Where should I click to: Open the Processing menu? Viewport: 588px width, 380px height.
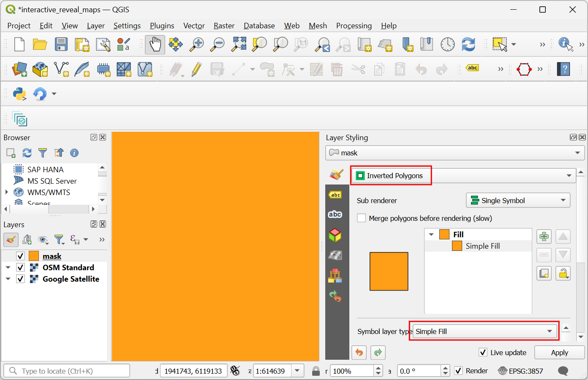[354, 26]
